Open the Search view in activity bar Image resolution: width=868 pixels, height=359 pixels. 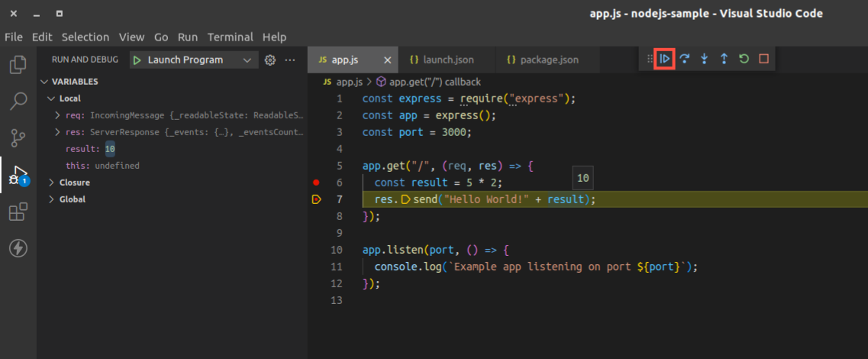tap(18, 101)
